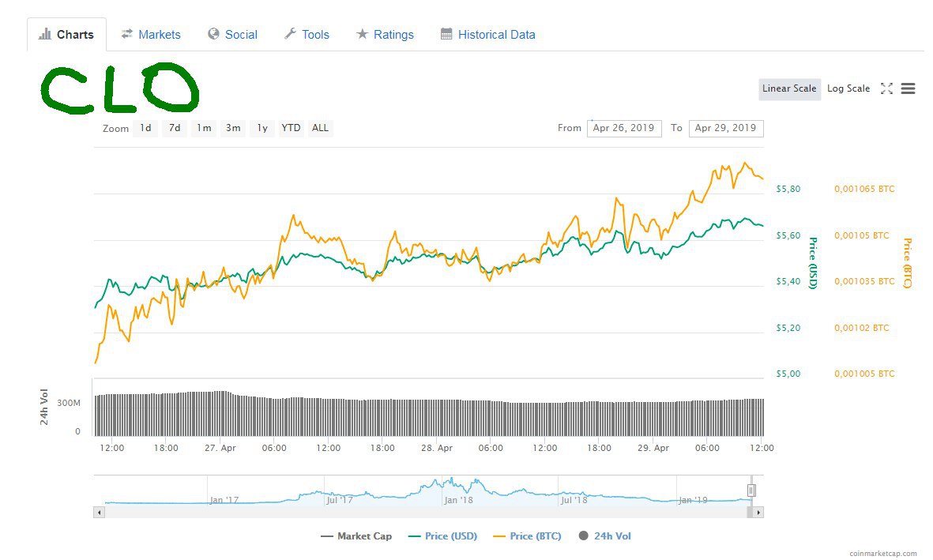Click the To date field
The height and width of the screenshot is (560, 933).
click(x=726, y=128)
